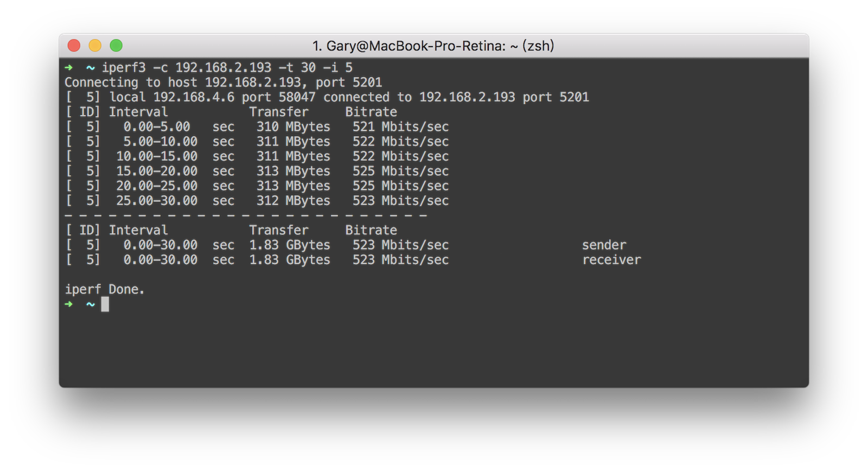The width and height of the screenshot is (868, 472).
Task: Click the dashed separator line
Action: [x=246, y=216]
